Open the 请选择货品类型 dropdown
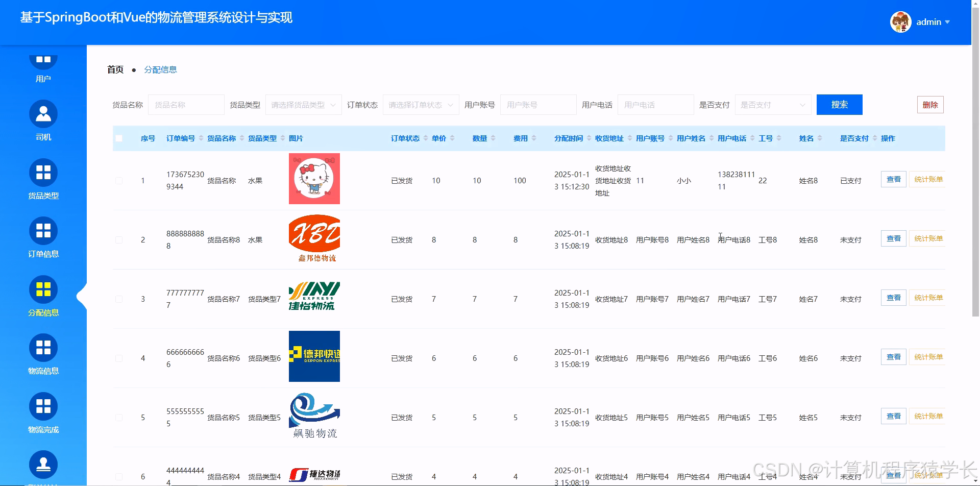 click(x=303, y=104)
